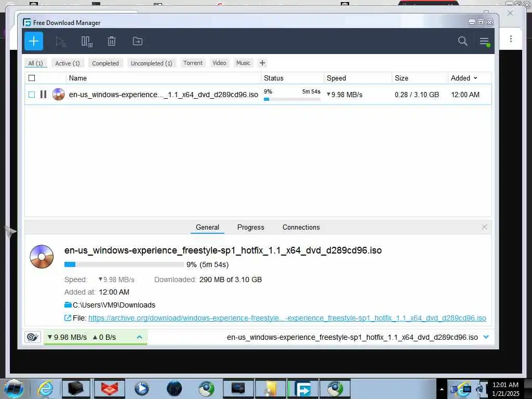Tick the select-all checkbox in the header

tap(32, 78)
